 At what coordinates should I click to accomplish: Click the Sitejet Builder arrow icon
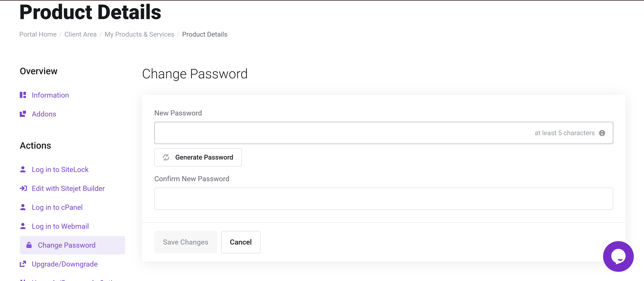(23, 188)
